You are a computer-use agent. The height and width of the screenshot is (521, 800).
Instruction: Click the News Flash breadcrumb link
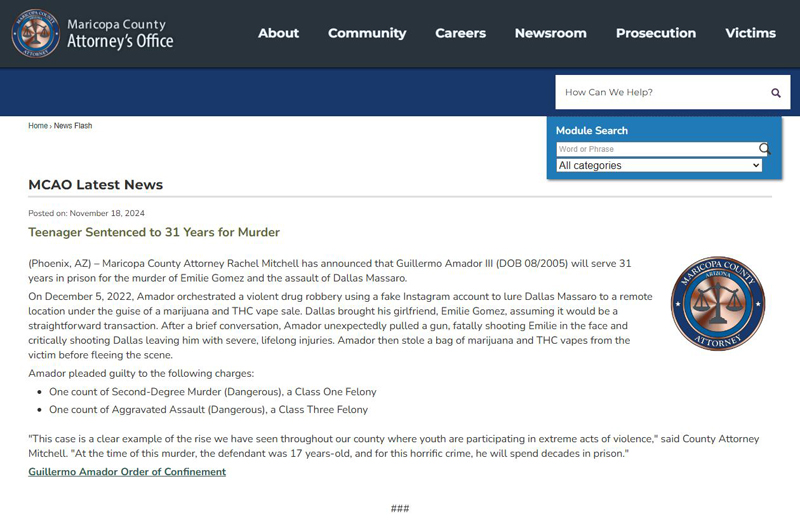tap(73, 126)
